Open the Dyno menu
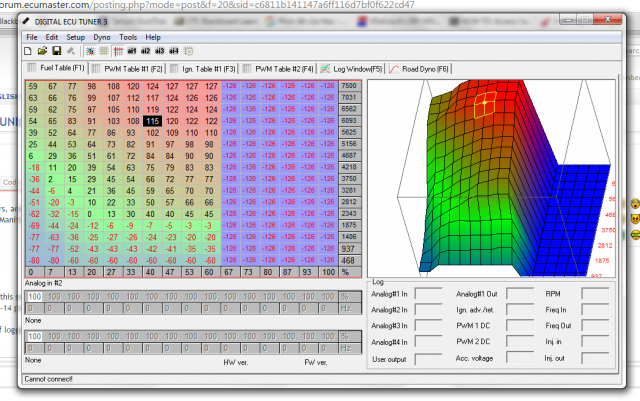 [x=102, y=37]
